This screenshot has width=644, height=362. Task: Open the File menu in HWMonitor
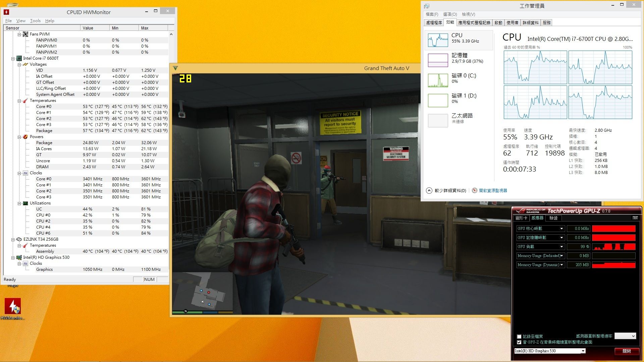[8, 21]
